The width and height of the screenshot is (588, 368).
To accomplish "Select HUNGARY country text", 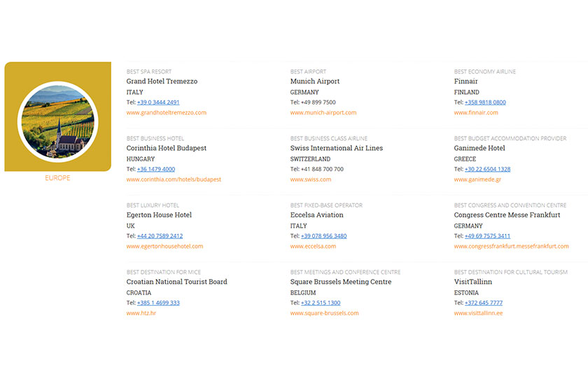I will [141, 159].
